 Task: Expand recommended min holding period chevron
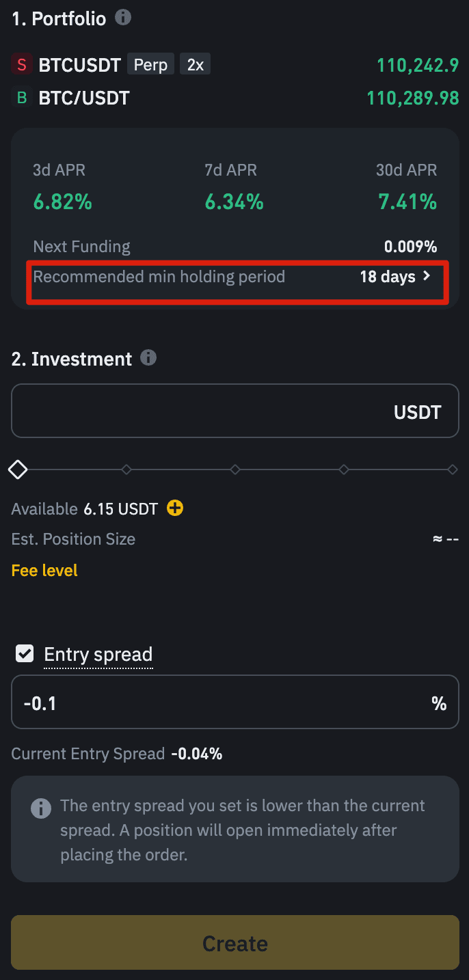pyautogui.click(x=427, y=276)
